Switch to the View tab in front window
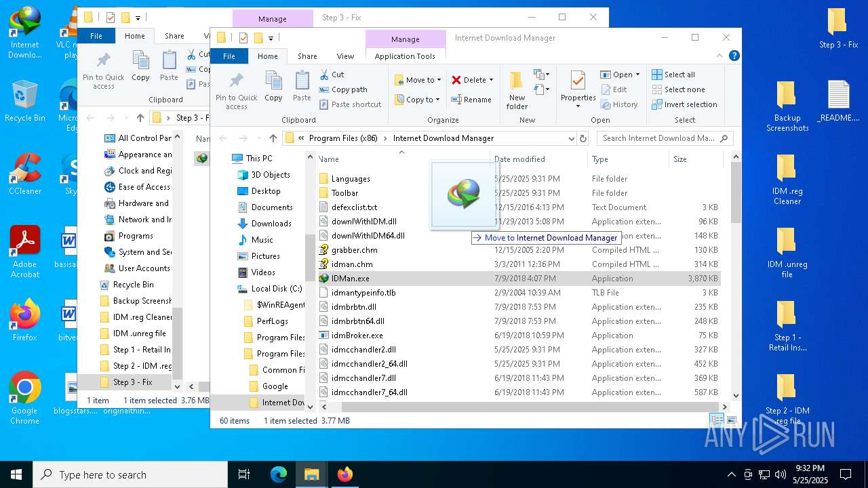This screenshot has width=868, height=488. 345,56
